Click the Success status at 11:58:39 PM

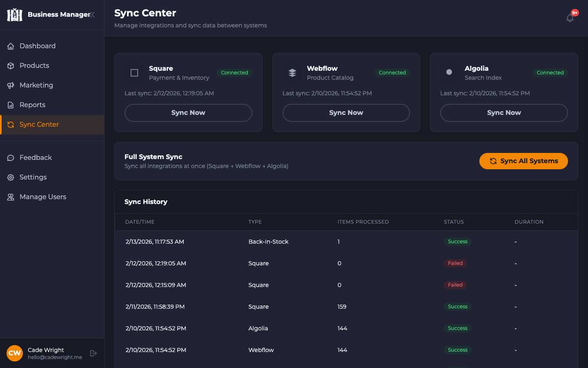coord(457,307)
